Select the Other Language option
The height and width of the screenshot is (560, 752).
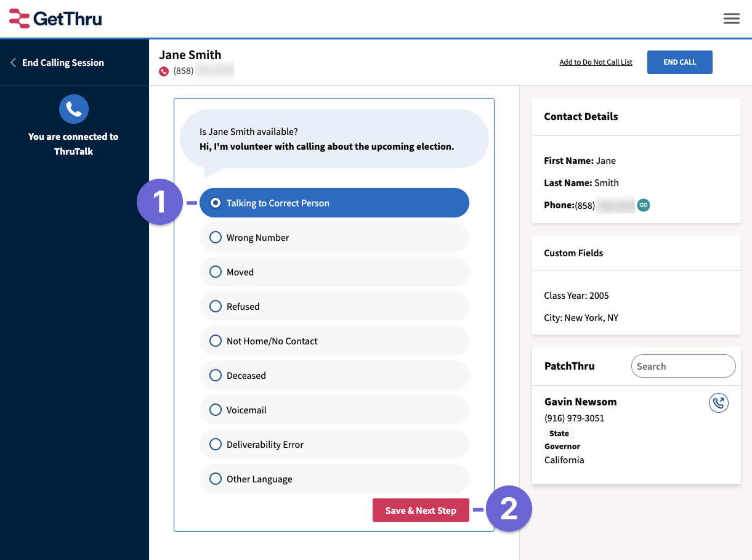coord(334,479)
